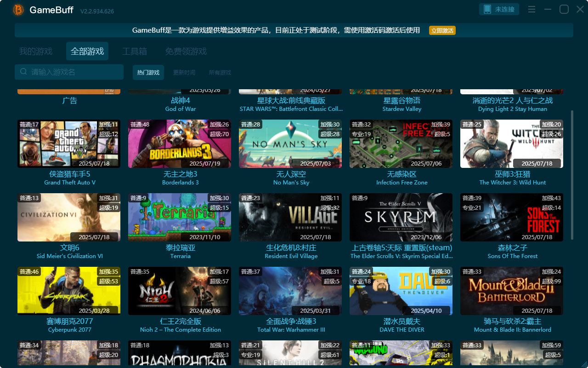
Task: Select the 热门游戏 filter
Action: pos(148,72)
